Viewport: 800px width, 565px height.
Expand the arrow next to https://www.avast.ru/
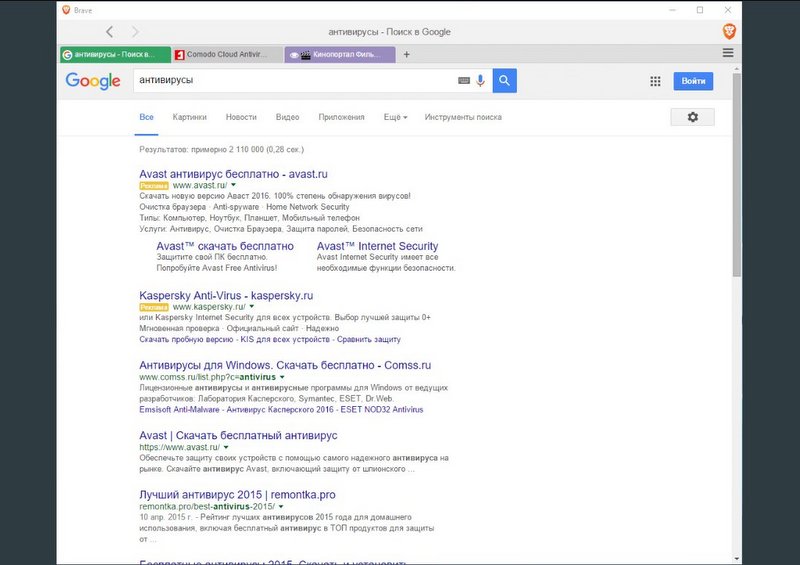click(x=226, y=447)
